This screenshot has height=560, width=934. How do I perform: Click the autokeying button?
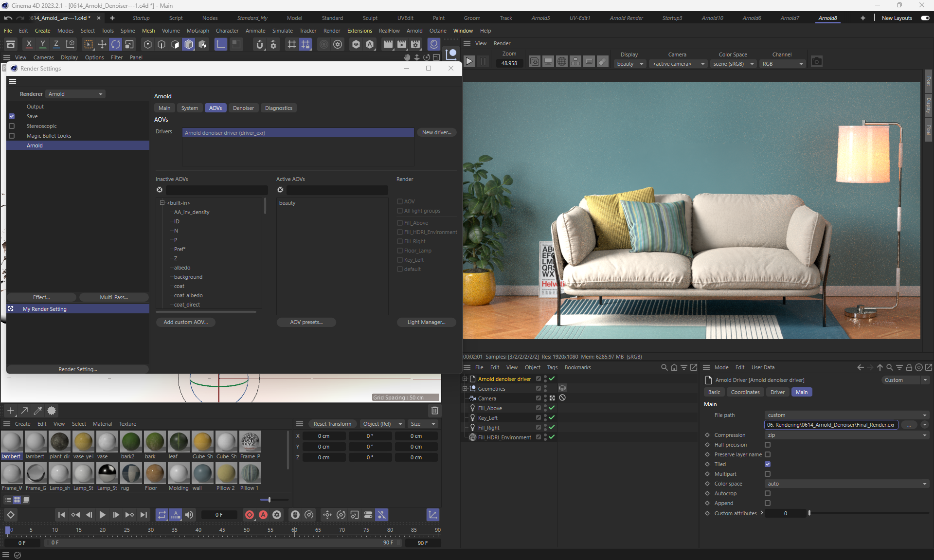point(263,515)
